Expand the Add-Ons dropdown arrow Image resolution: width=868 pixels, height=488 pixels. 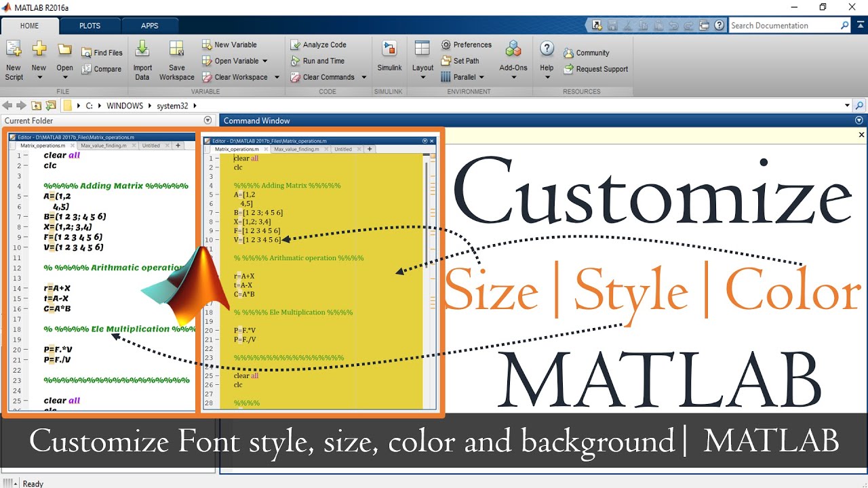click(513, 77)
